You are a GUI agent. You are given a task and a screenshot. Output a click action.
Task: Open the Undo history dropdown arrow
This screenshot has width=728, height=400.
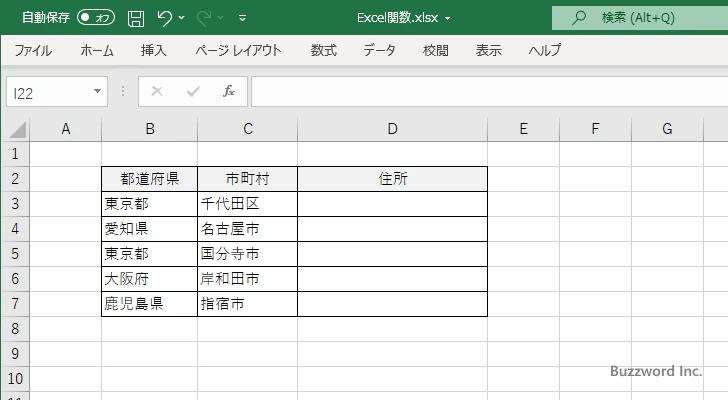182,18
